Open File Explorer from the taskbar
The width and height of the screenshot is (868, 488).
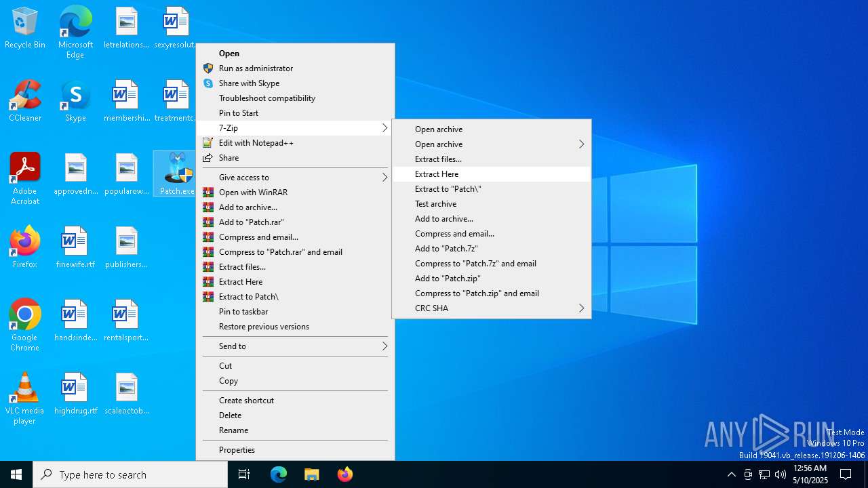point(311,474)
